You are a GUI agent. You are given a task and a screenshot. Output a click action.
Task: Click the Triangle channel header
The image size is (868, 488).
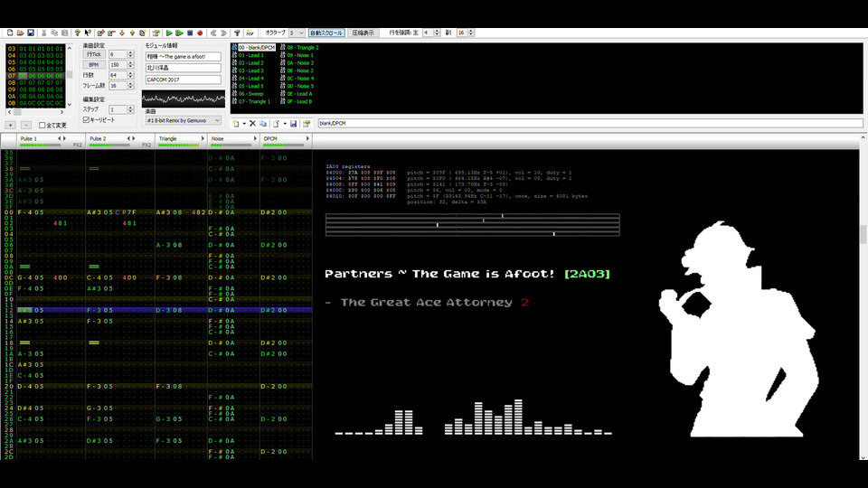pos(182,142)
